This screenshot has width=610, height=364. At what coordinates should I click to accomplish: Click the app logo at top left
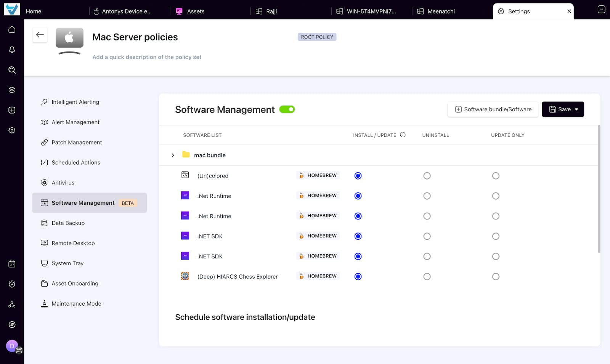point(12,9)
